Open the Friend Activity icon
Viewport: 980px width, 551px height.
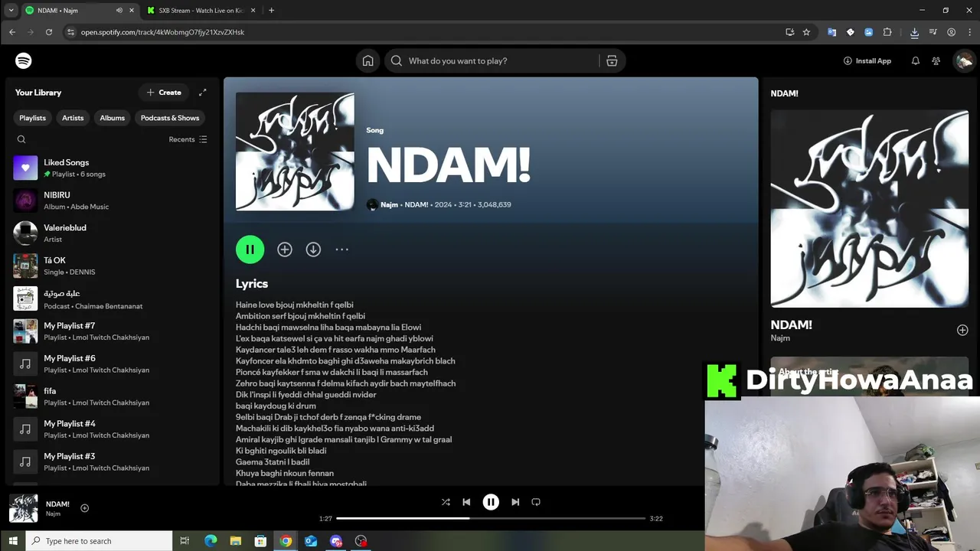(936, 60)
